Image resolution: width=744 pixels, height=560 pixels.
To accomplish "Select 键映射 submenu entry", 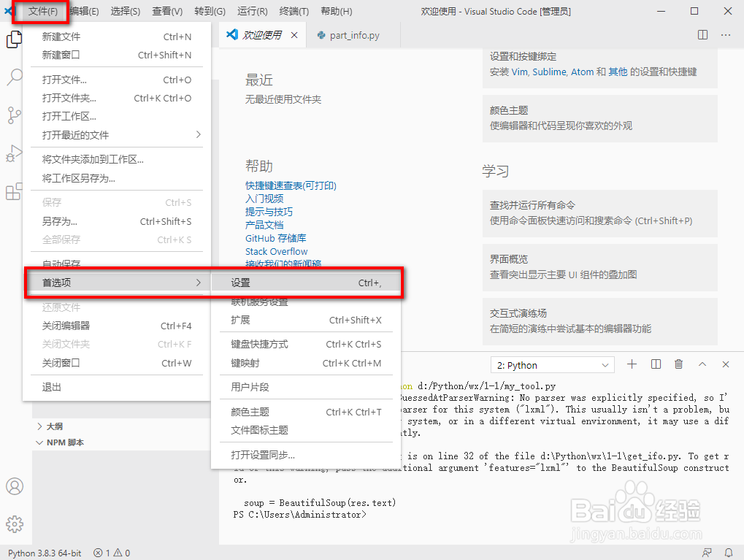I will (x=306, y=363).
